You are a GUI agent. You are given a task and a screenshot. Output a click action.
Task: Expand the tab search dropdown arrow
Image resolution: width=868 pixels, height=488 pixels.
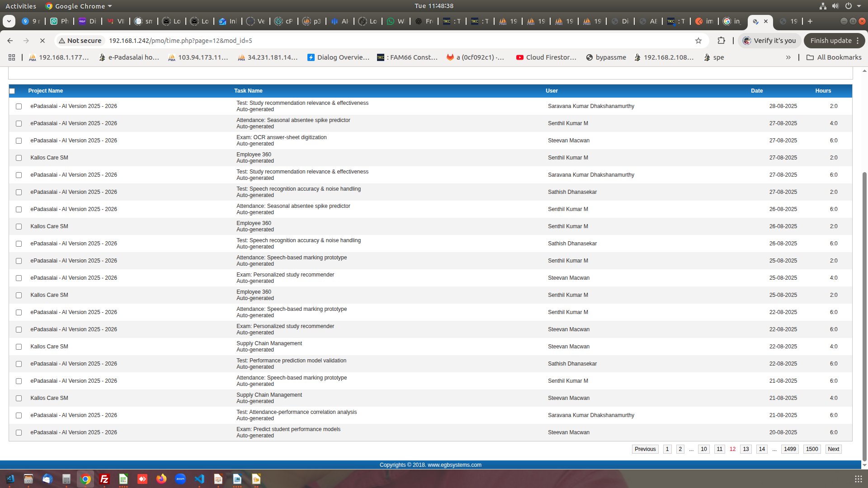coord(9,21)
